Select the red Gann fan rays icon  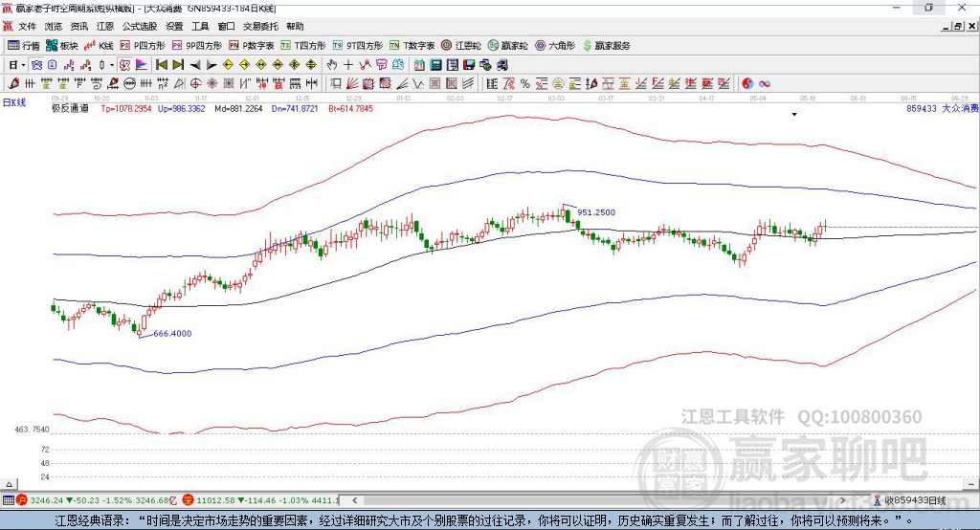point(352,84)
